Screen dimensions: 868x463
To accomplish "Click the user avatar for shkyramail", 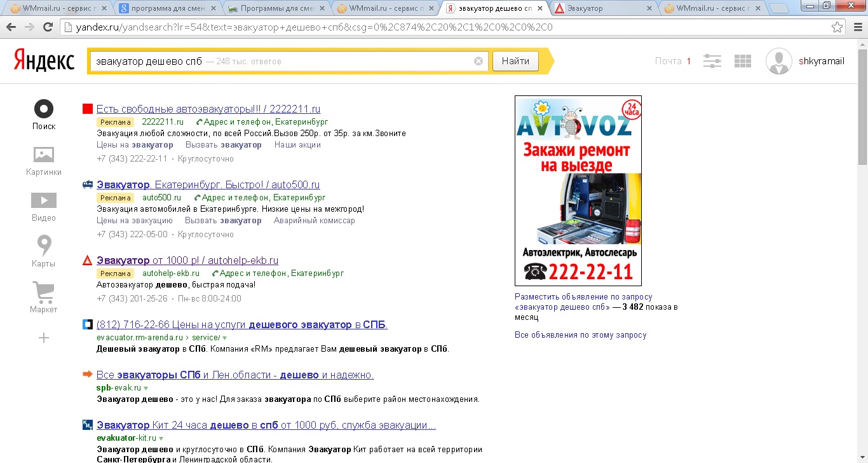I will tap(779, 61).
